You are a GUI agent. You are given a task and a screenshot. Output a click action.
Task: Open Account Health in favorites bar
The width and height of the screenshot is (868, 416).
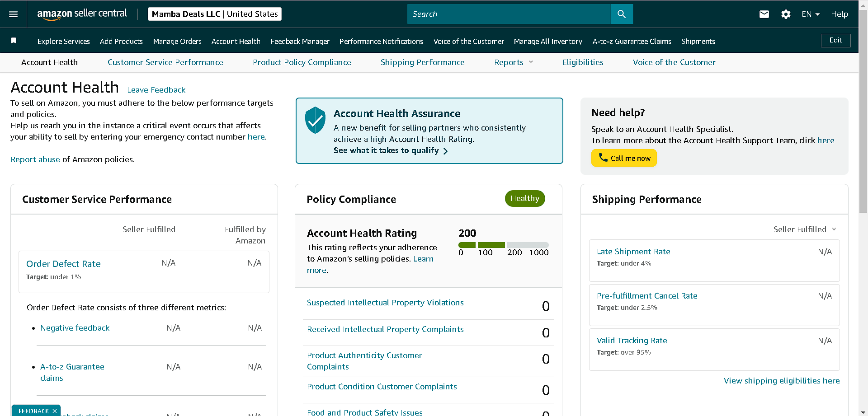236,41
